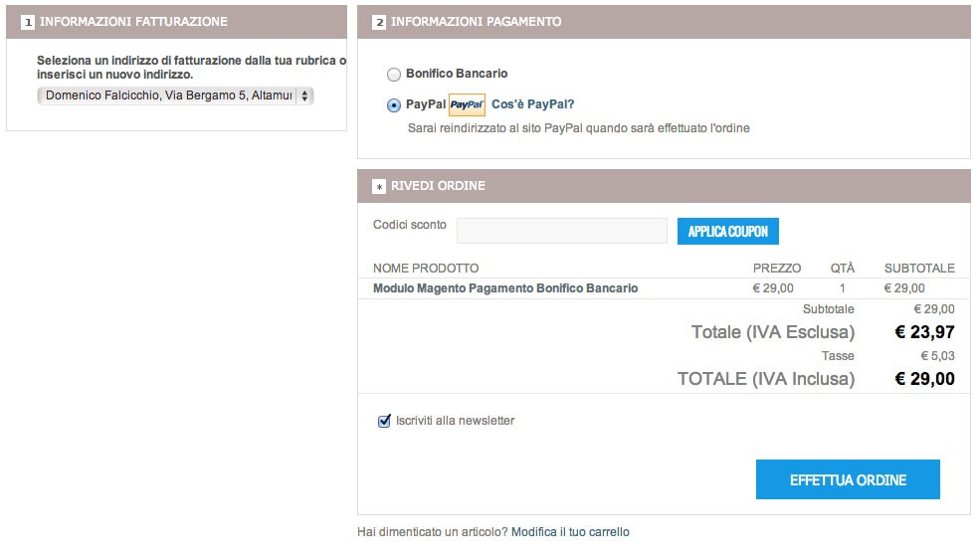Apply the coupon with Applica Coupon

[728, 231]
